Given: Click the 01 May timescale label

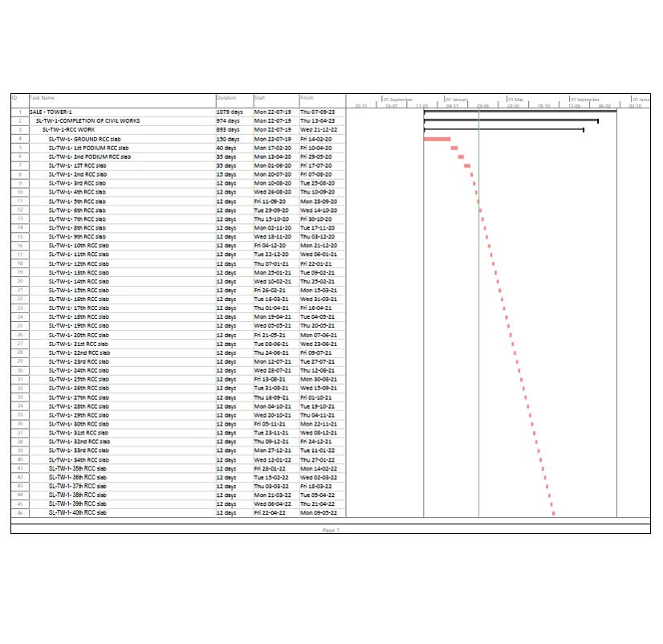Looking at the screenshot, I should click(x=515, y=100).
